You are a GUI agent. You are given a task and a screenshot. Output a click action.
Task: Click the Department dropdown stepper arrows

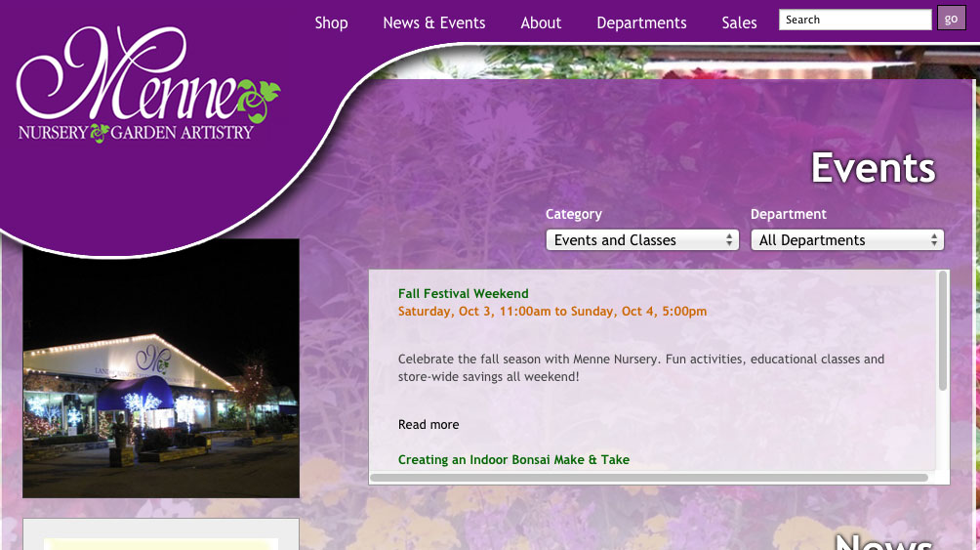tap(934, 240)
